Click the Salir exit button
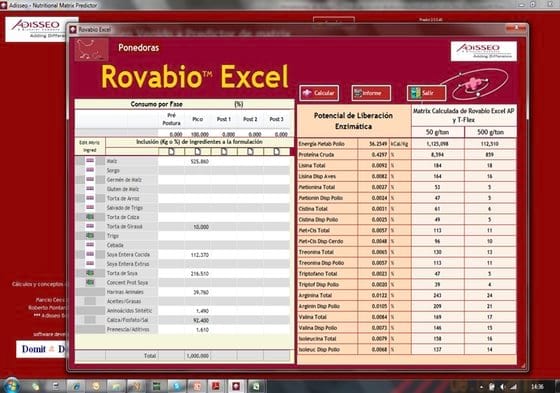 click(426, 93)
